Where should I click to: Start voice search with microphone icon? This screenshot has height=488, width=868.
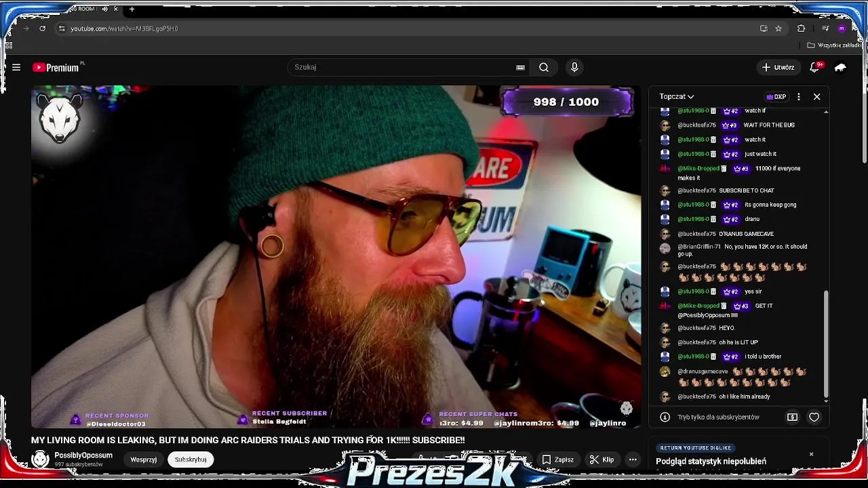coord(574,67)
